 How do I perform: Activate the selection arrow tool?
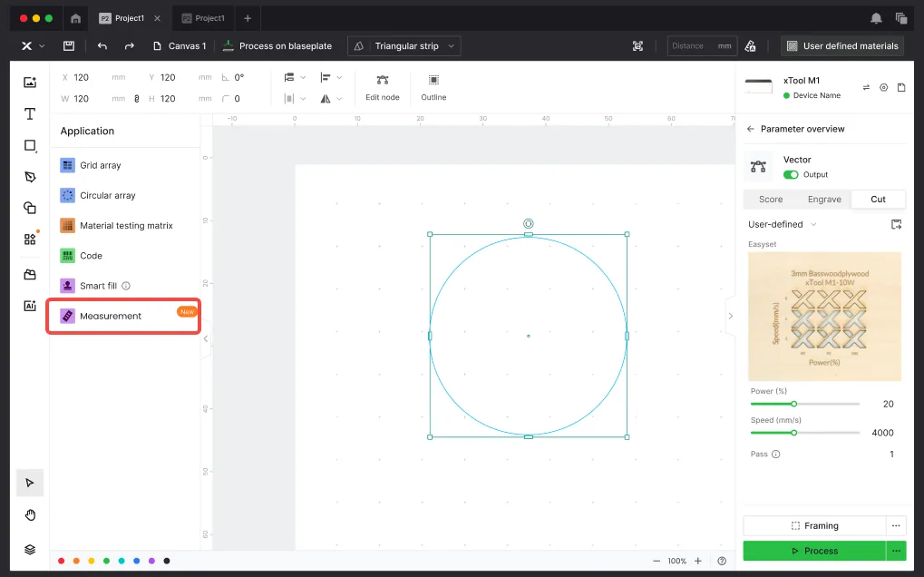[30, 484]
